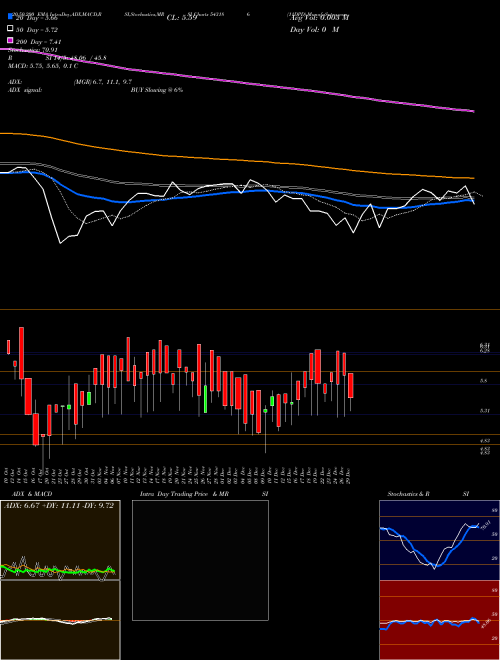
Task: Click the white 50 Day legend swatch
Action: click(11, 29)
